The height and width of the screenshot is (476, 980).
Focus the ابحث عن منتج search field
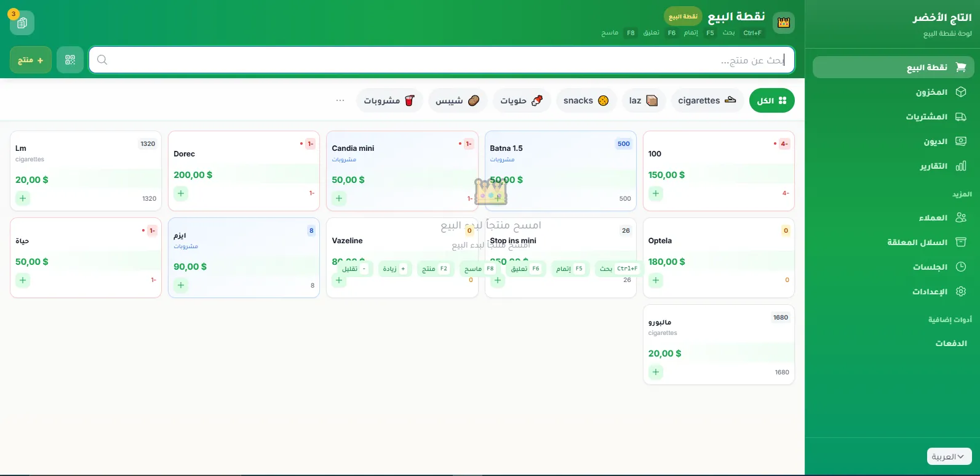pyautogui.click(x=442, y=60)
